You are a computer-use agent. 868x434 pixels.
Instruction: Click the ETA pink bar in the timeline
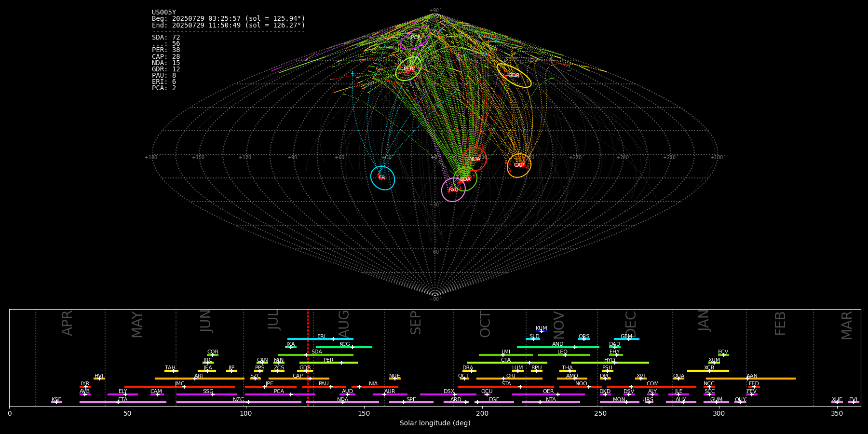tap(123, 402)
